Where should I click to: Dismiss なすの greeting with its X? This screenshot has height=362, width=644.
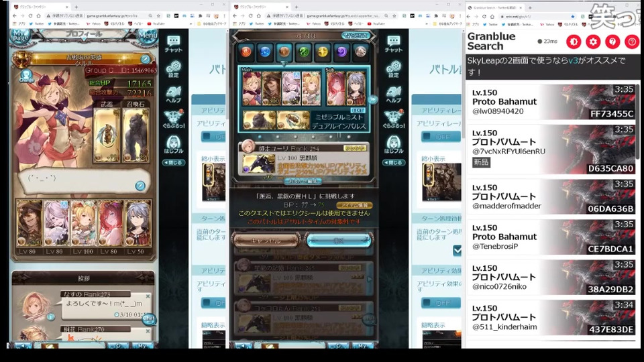coord(148,296)
